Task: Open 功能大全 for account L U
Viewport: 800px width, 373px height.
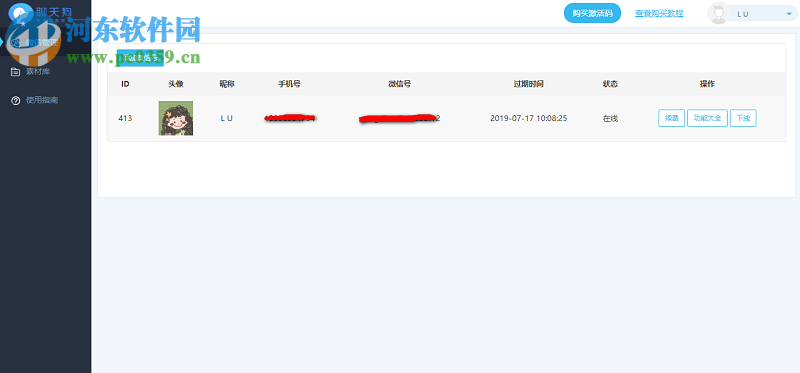Action: pos(707,118)
